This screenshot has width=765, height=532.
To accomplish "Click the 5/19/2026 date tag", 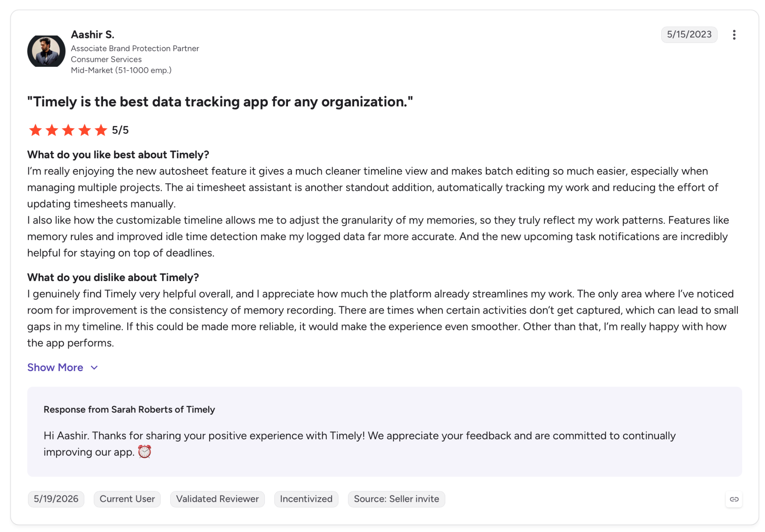I will click(56, 499).
